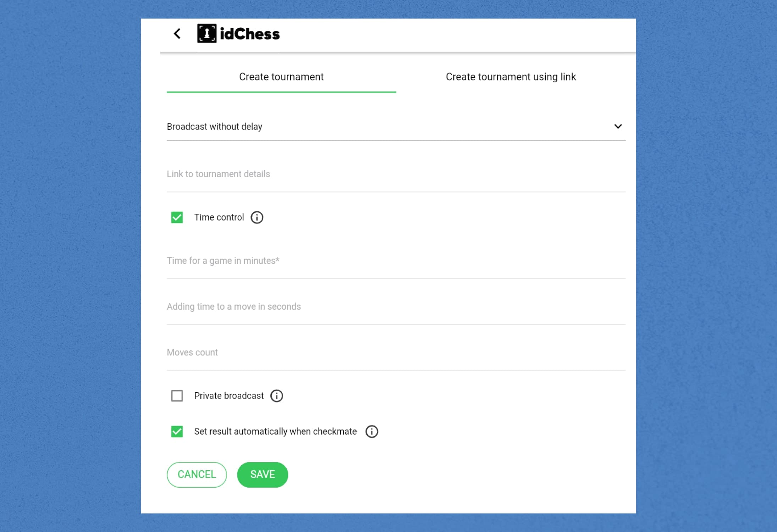This screenshot has height=532, width=777.
Task: Select the Broadcast without delay option label
Action: (x=214, y=126)
